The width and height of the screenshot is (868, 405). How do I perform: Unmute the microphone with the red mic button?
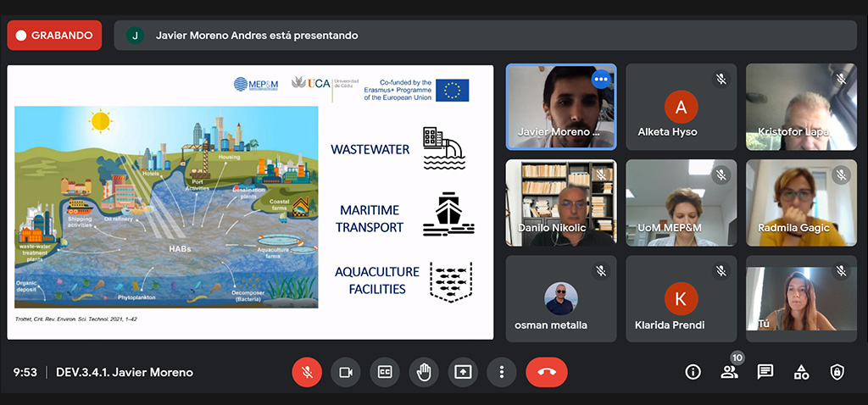pos(307,372)
